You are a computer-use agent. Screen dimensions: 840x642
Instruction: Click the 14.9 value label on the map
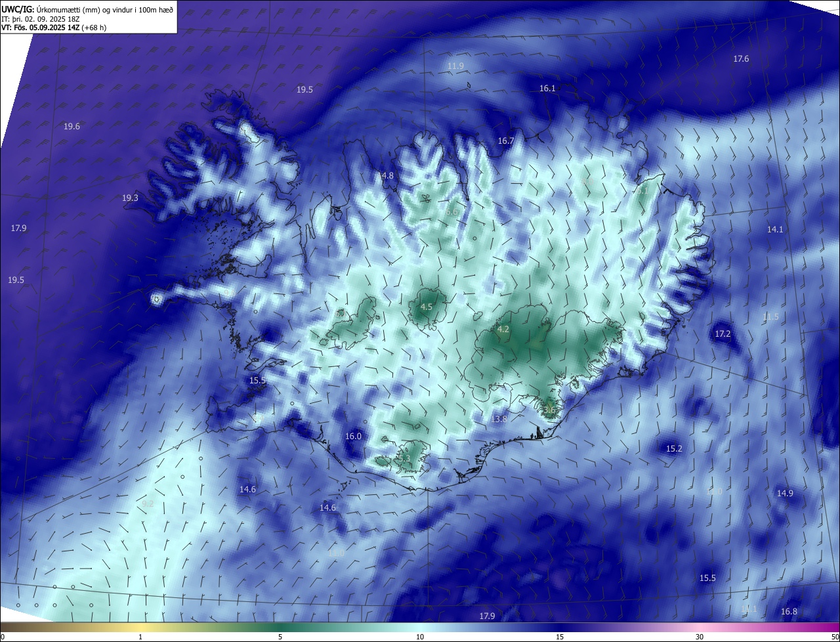(x=785, y=494)
